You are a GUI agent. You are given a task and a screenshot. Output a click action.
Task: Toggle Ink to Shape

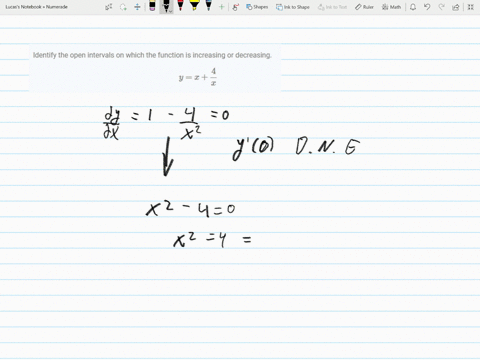(293, 7)
